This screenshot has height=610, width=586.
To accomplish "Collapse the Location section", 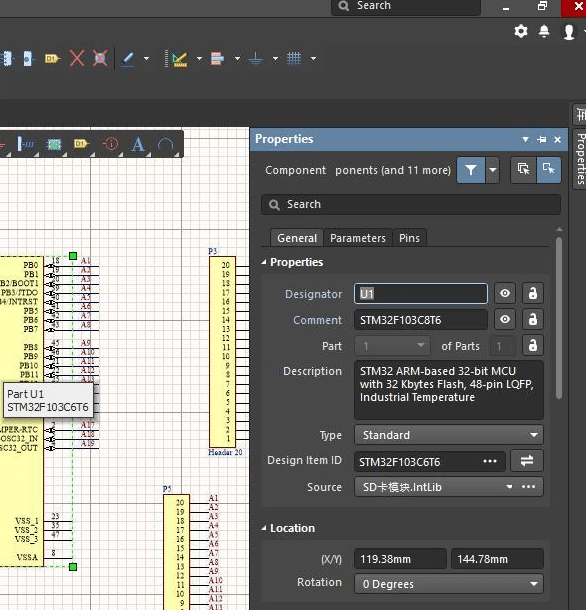I will coord(264,528).
